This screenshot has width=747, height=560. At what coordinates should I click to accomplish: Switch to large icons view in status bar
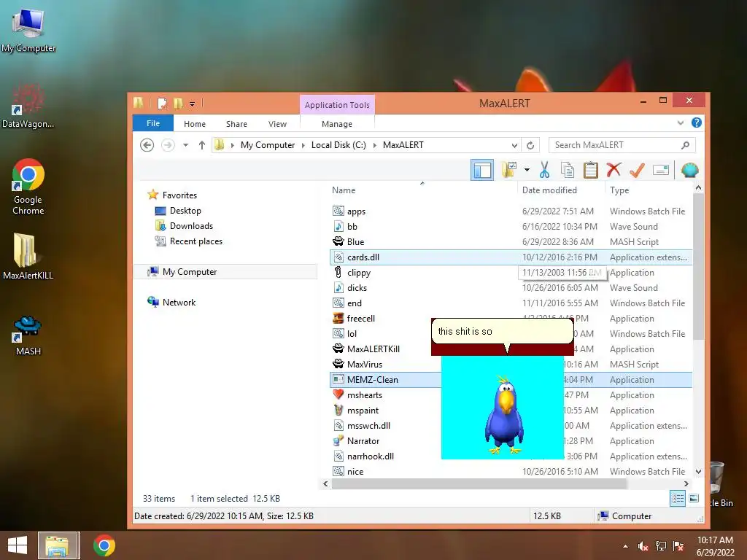pyautogui.click(x=694, y=499)
